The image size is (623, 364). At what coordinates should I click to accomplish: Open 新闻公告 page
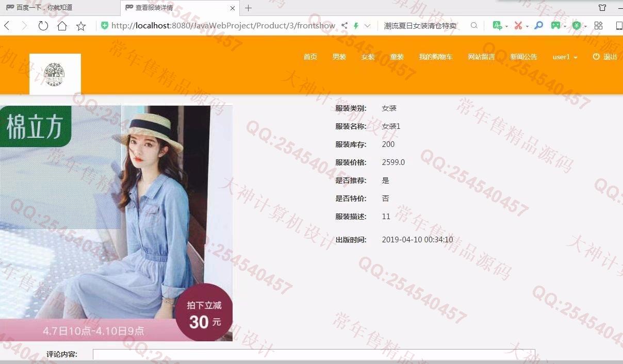point(524,57)
